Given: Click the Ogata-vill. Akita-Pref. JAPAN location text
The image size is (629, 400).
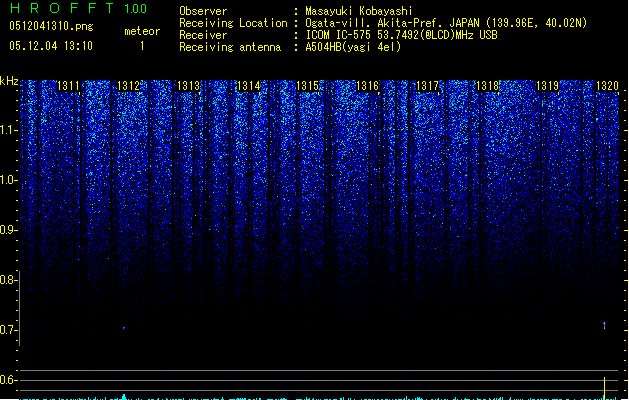Looking at the screenshot, I should tap(446, 23).
